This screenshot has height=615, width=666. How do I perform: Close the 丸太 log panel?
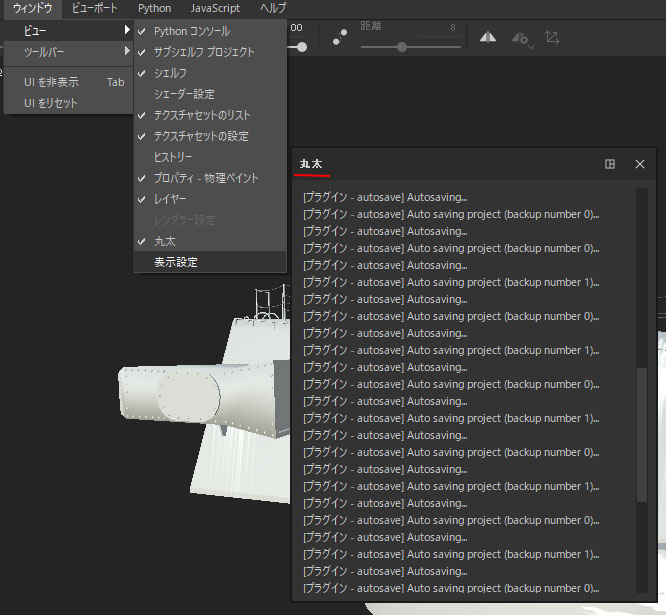pos(640,164)
